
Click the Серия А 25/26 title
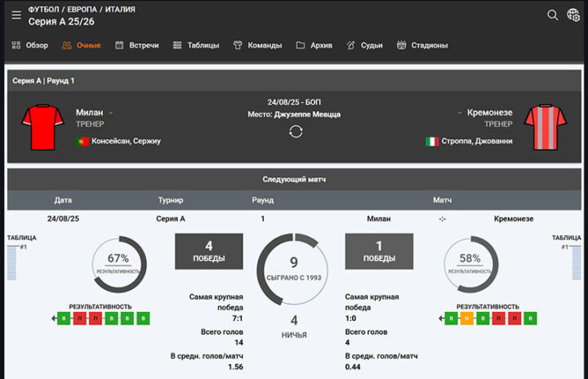click(61, 22)
